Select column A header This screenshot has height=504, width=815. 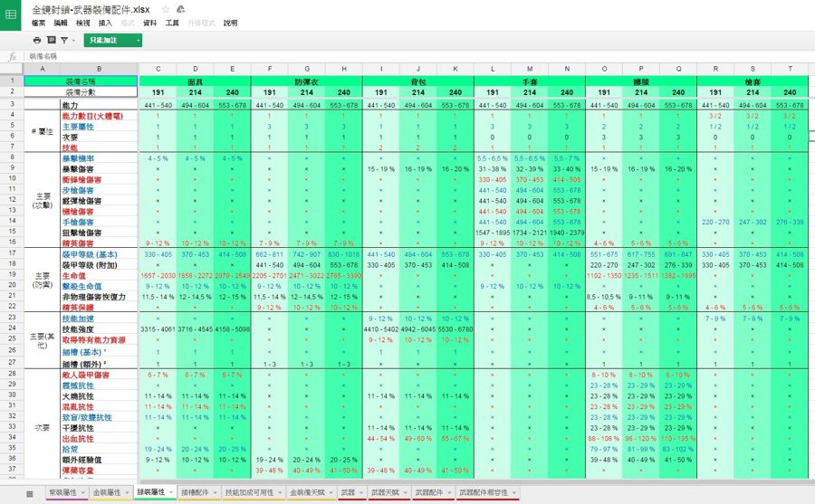tap(42, 69)
